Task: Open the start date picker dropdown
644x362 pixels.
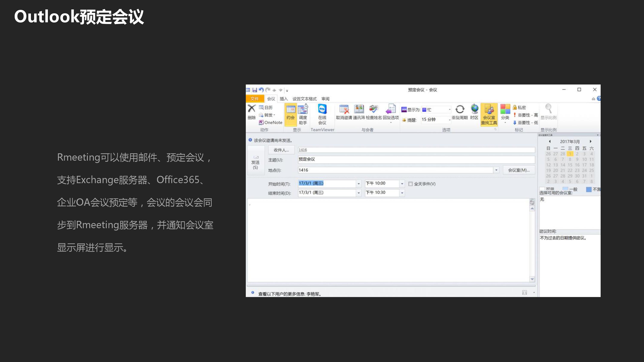Action: pyautogui.click(x=359, y=184)
